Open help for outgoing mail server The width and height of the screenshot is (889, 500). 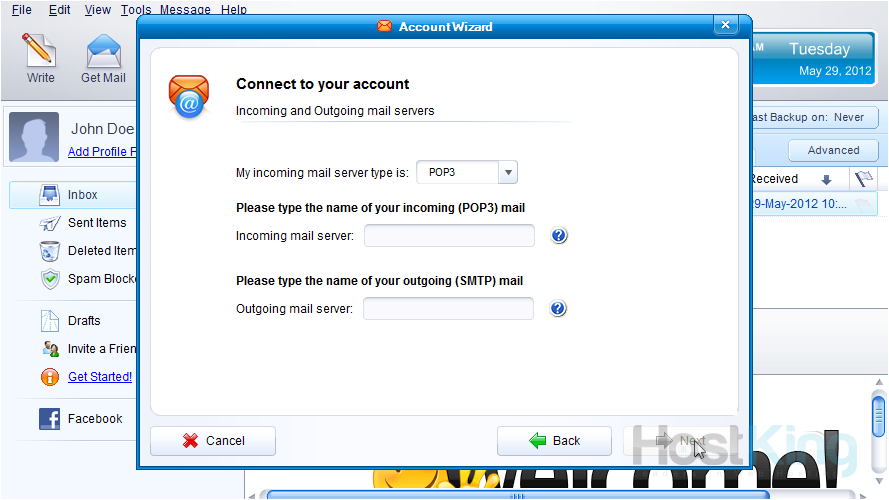tap(558, 309)
